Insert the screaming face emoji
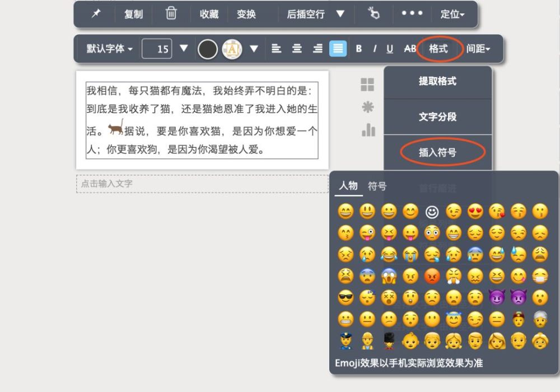This screenshot has width=560, height=392. coord(389,276)
